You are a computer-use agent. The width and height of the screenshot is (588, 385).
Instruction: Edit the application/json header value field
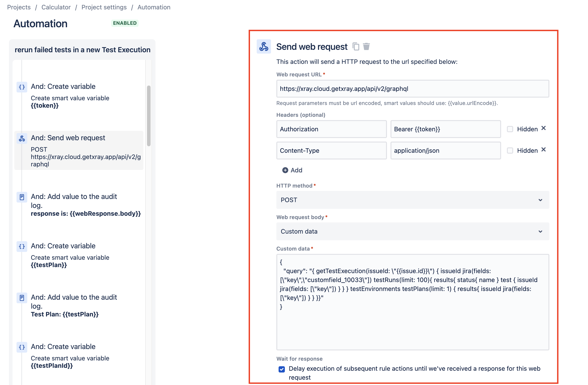tap(445, 151)
